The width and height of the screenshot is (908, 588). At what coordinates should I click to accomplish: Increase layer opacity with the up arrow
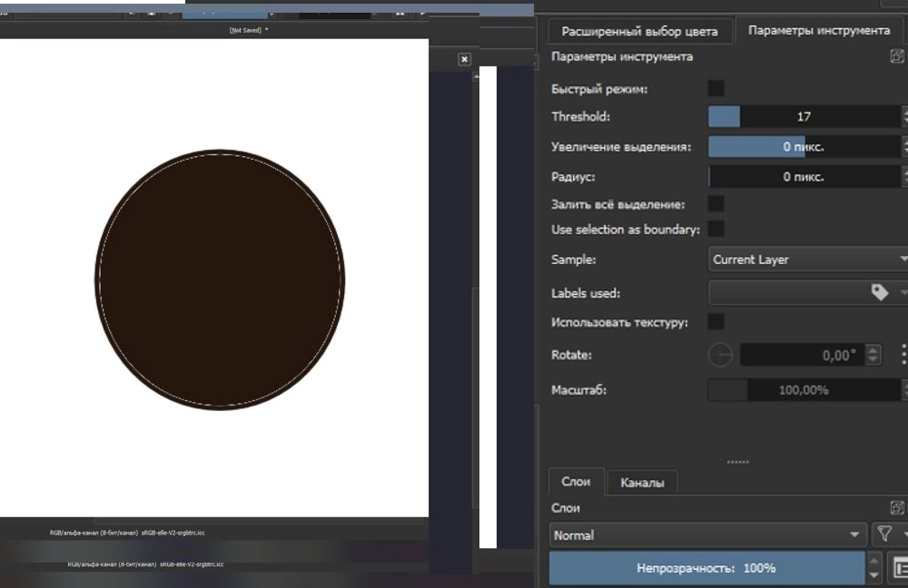(x=873, y=561)
